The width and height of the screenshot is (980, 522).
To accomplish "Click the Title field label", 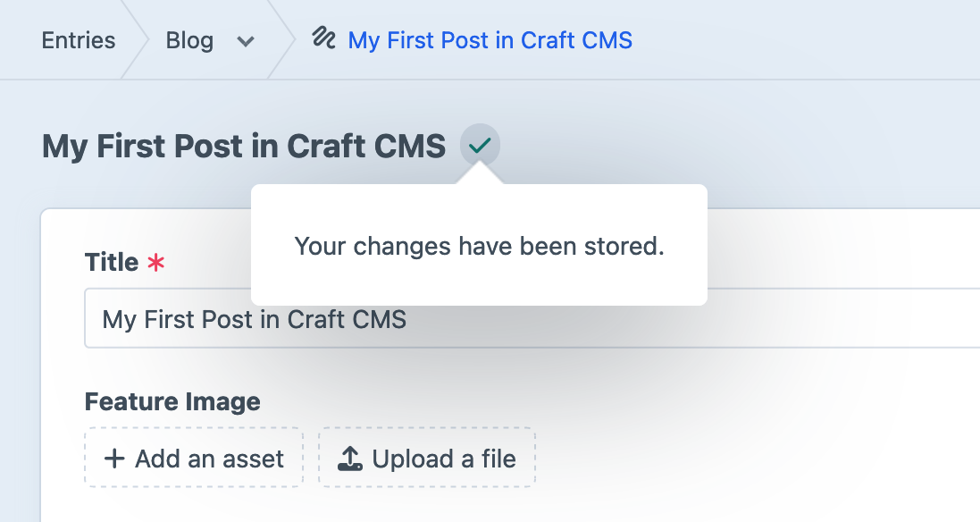I will 112,262.
